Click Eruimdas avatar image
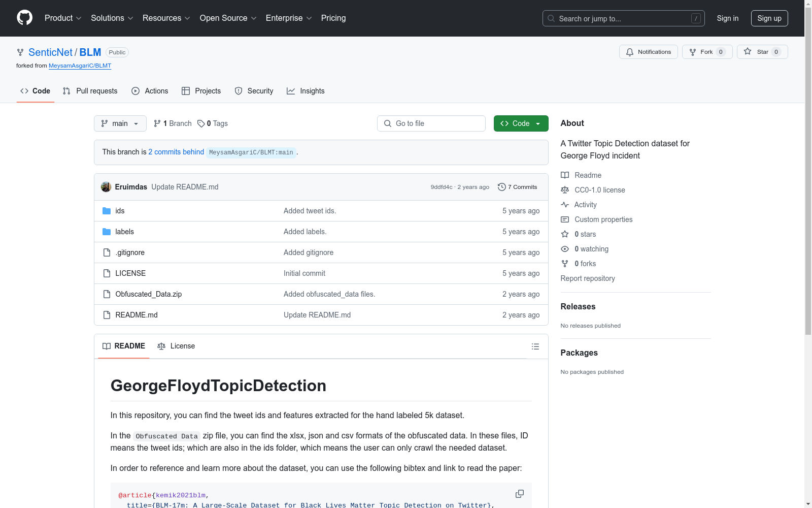The image size is (812, 508). click(106, 187)
